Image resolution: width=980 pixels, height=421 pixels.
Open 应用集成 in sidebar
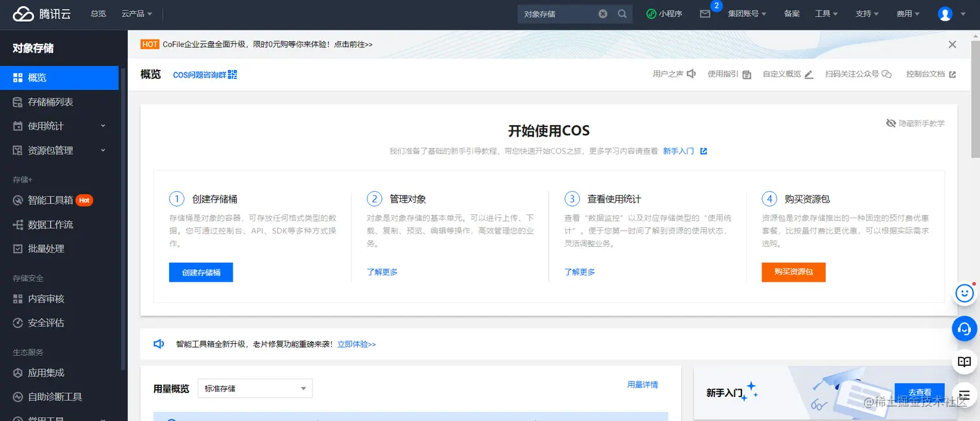click(x=59, y=372)
